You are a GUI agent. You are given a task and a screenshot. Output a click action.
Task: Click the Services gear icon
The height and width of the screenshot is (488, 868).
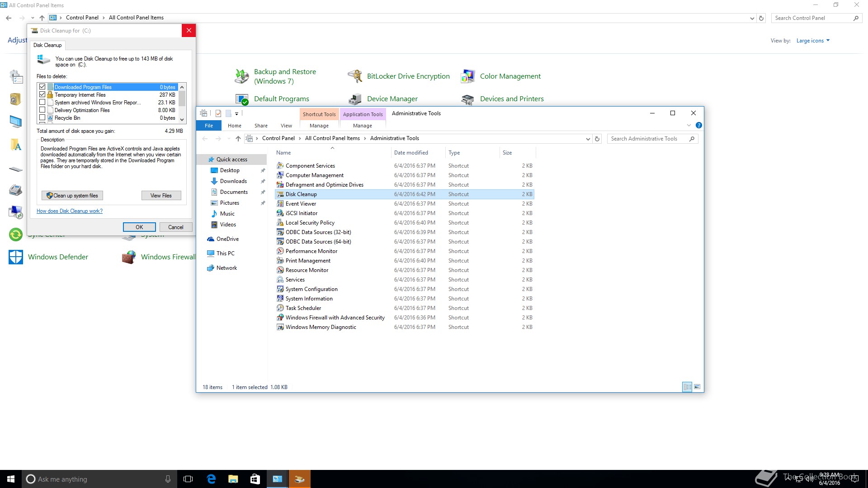[x=280, y=280]
